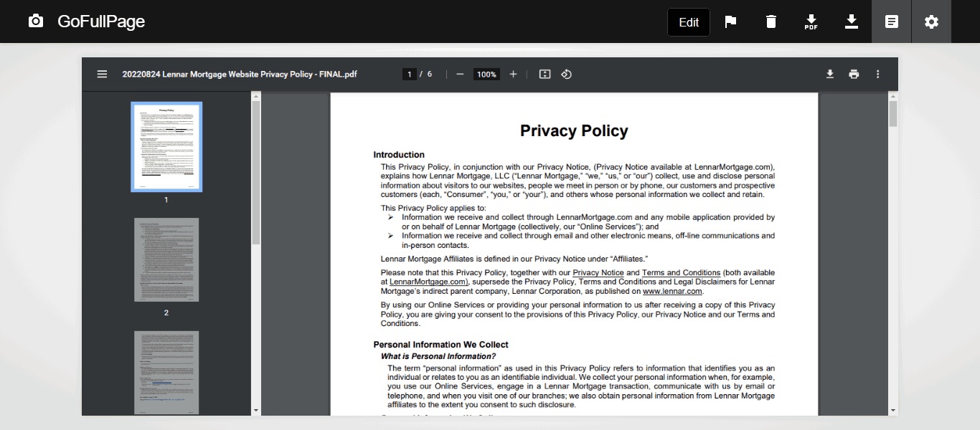Image resolution: width=980 pixels, height=430 pixels.
Task: Zoom in with the plus button
Action: pyautogui.click(x=513, y=74)
